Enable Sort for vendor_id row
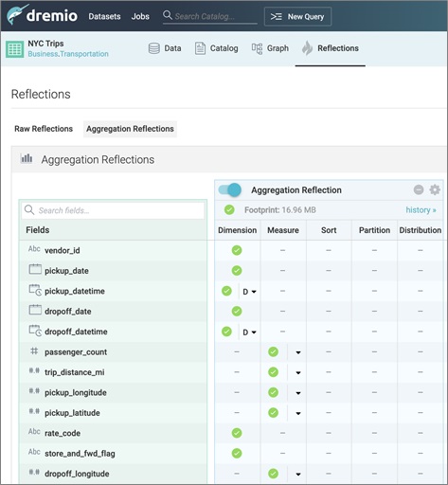This screenshot has width=448, height=485. [329, 250]
